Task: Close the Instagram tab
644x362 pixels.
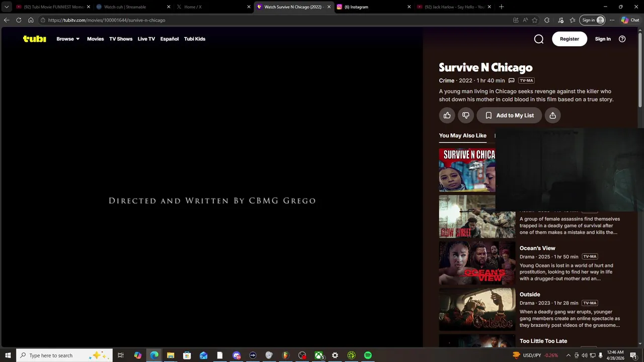Action: (x=409, y=7)
